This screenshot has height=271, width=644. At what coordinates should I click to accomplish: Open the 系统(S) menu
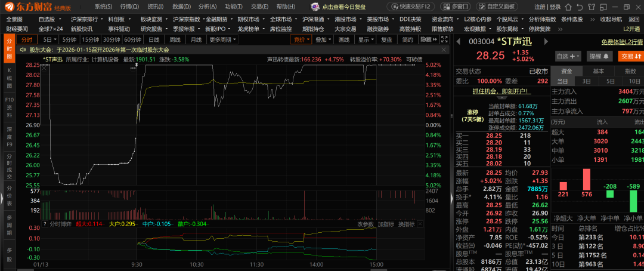tap(103, 7)
